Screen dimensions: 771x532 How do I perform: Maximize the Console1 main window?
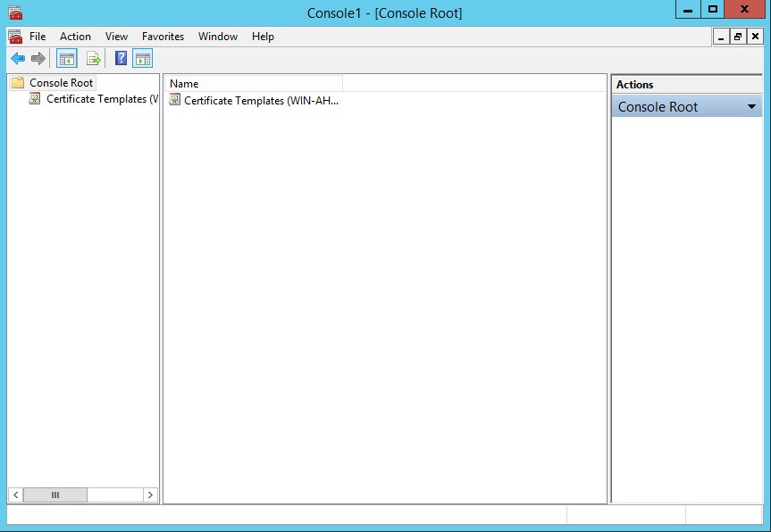(712, 9)
